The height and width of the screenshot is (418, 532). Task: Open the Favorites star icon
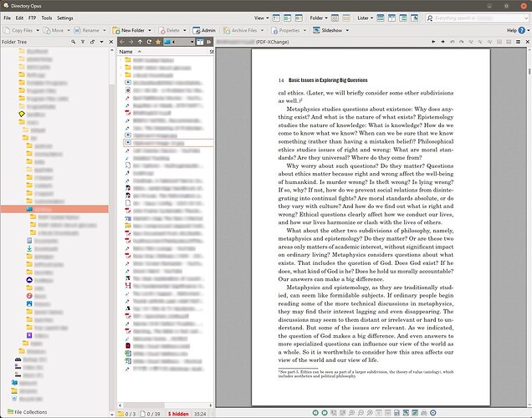pos(158,42)
